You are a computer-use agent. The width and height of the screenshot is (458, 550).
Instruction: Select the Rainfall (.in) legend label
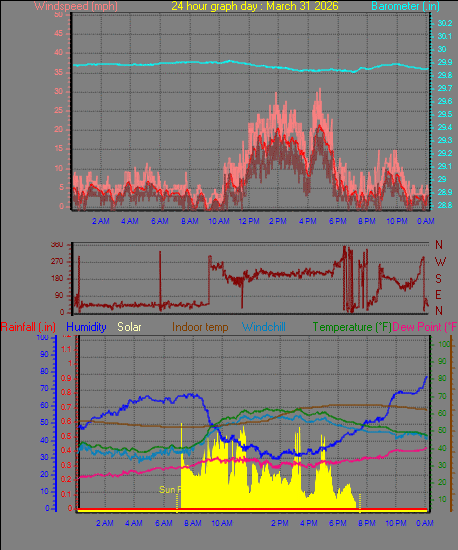coord(28,327)
